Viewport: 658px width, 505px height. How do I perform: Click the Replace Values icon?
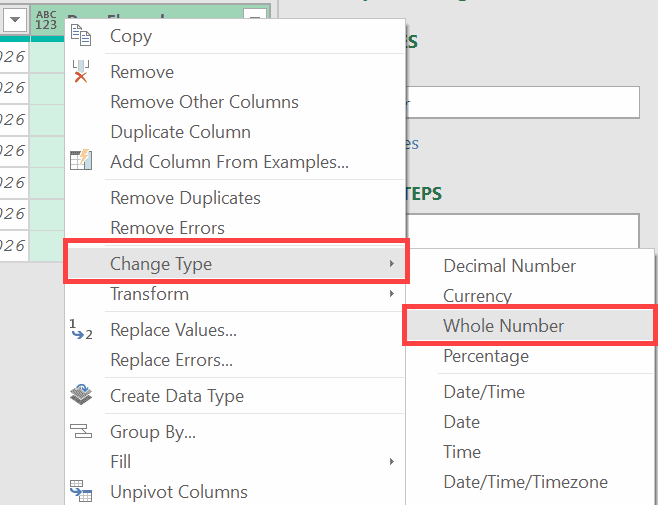click(81, 330)
